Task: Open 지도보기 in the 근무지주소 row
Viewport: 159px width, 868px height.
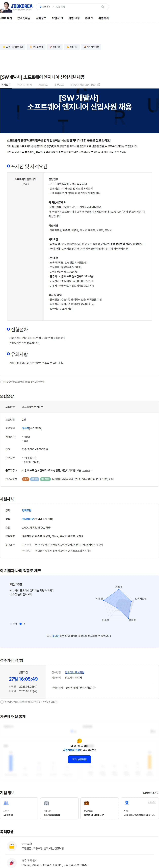Action: [86, 470]
